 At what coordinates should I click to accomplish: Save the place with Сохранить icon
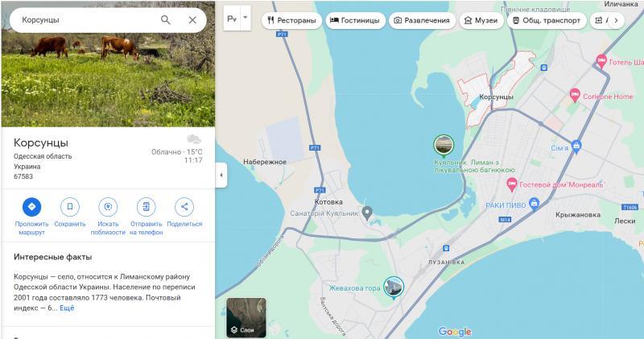click(70, 207)
